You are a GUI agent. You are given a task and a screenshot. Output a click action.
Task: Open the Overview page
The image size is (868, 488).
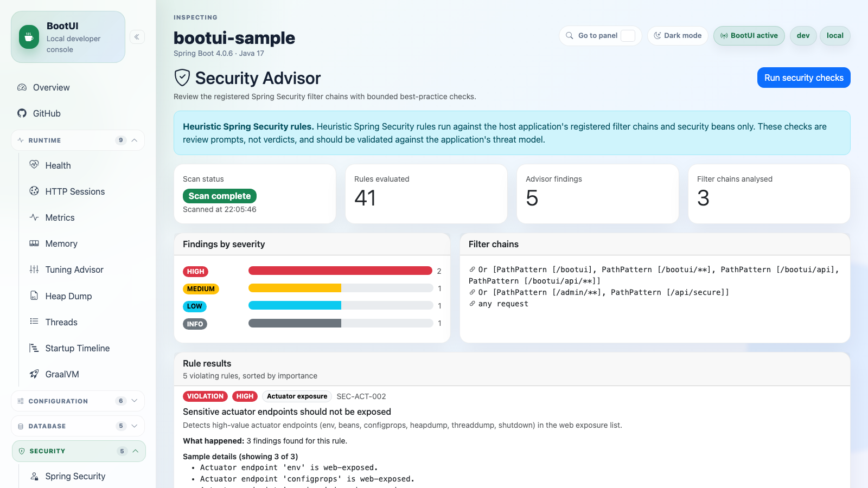pyautogui.click(x=78, y=87)
